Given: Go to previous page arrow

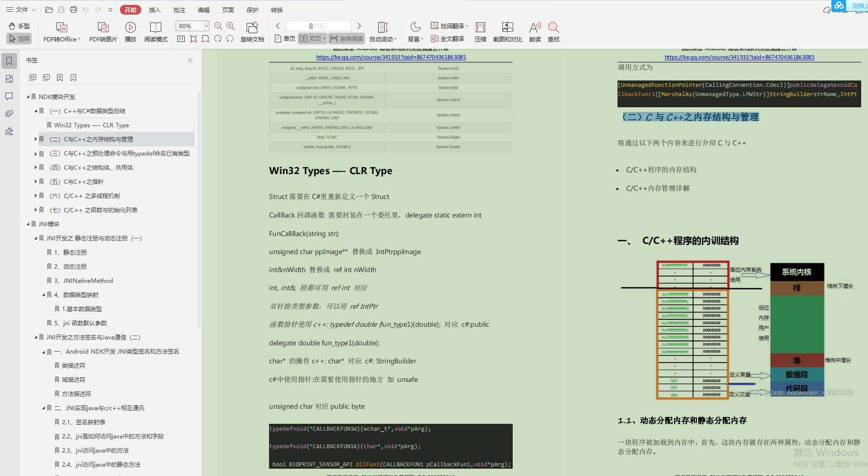Looking at the screenshot, I should tap(278, 26).
